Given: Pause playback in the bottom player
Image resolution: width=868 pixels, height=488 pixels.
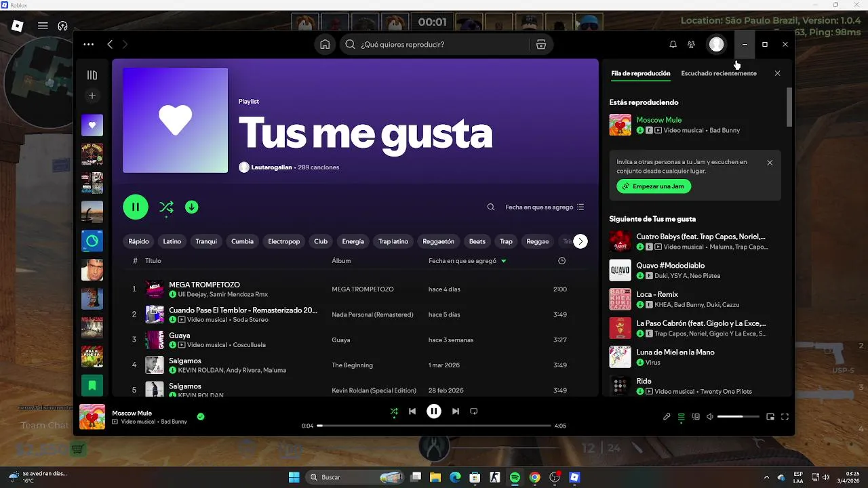Looking at the screenshot, I should (434, 411).
